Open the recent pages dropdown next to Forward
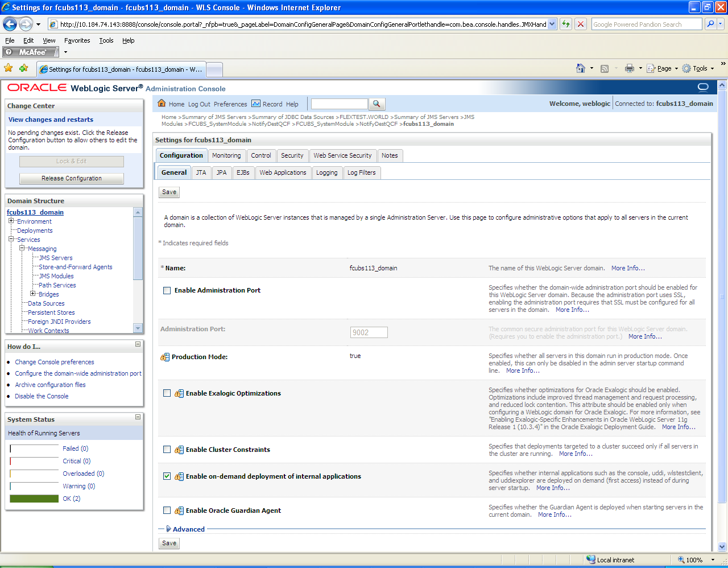Screen dimensions: 728x568 point(38,24)
